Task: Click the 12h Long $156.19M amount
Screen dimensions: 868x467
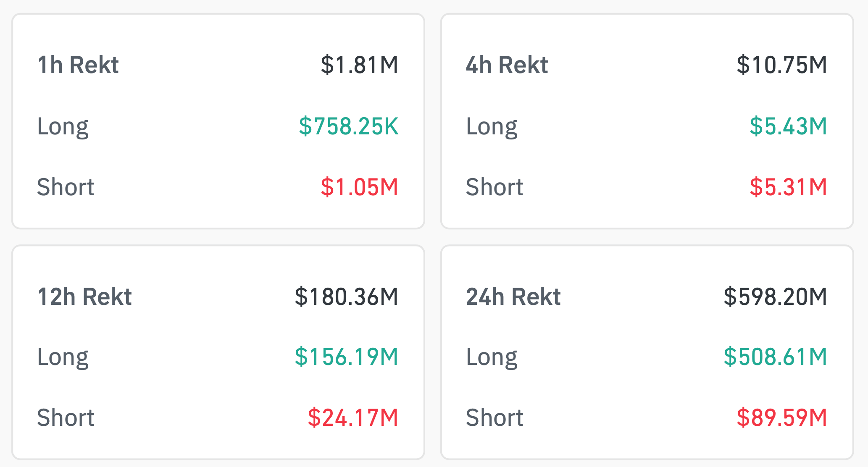Action: tap(346, 357)
